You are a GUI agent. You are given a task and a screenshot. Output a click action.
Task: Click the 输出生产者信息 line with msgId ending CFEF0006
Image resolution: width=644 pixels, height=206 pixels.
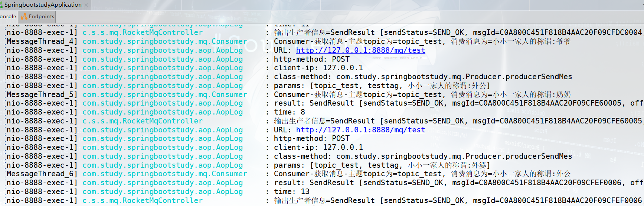click(459, 200)
